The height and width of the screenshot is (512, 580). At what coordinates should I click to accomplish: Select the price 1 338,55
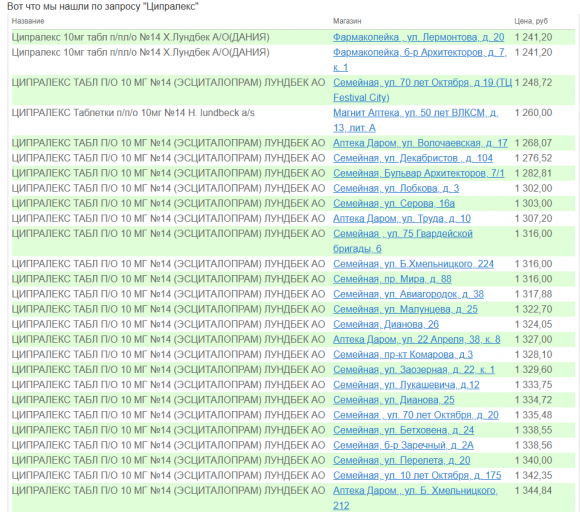pos(533,431)
